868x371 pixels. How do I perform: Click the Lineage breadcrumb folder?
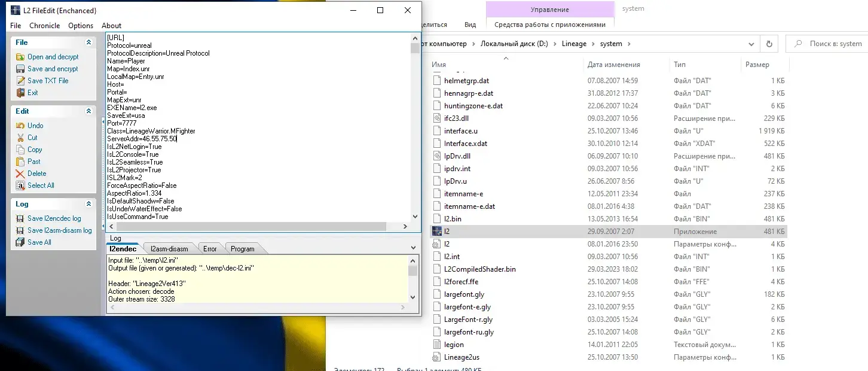(574, 44)
